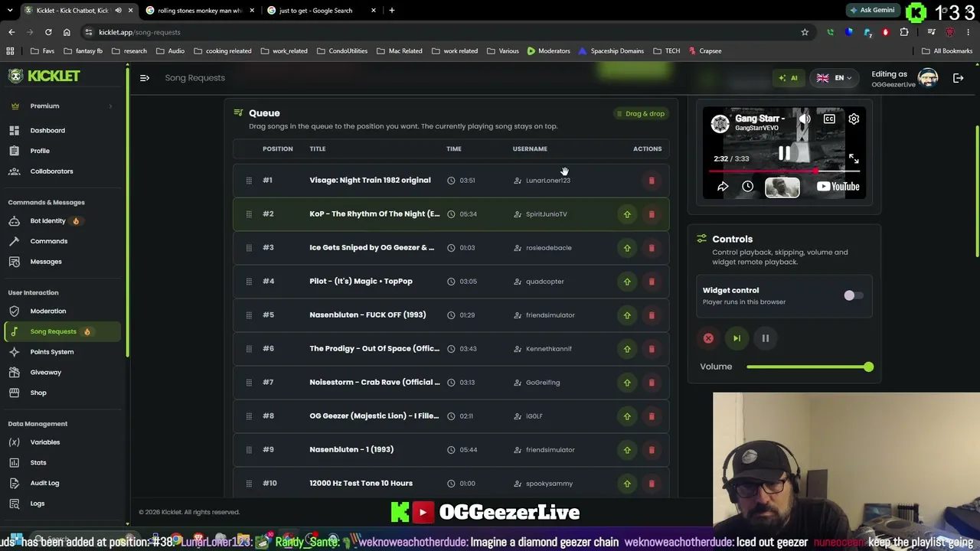Viewport: 980px width, 551px height.
Task: Delete OG Geezer (Majestic Lion) song
Action: (652, 416)
